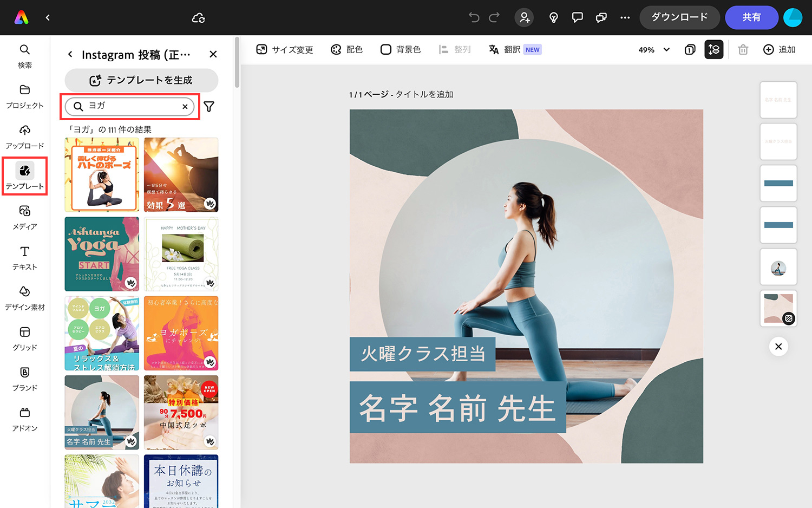Check the cloud sync status icon
This screenshot has width=812, height=508.
pos(199,18)
